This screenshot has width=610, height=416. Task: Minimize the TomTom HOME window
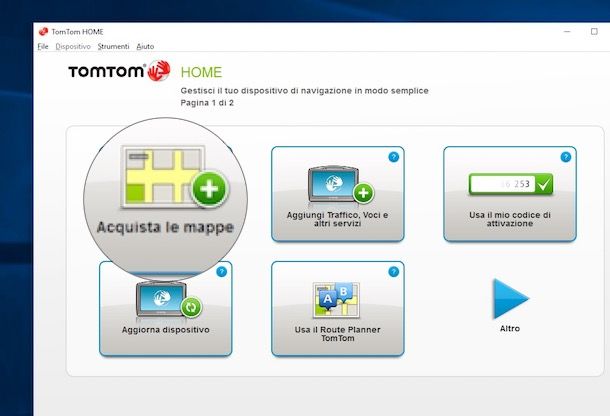(567, 32)
